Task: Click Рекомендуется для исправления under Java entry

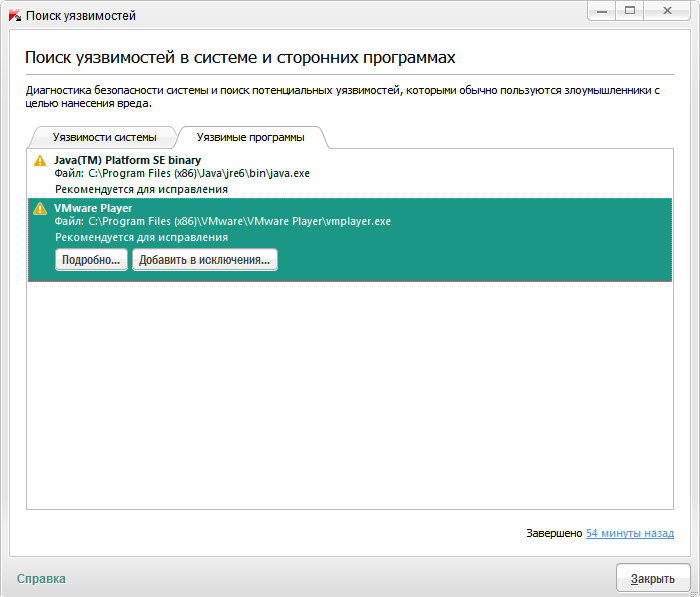Action: tap(141, 189)
